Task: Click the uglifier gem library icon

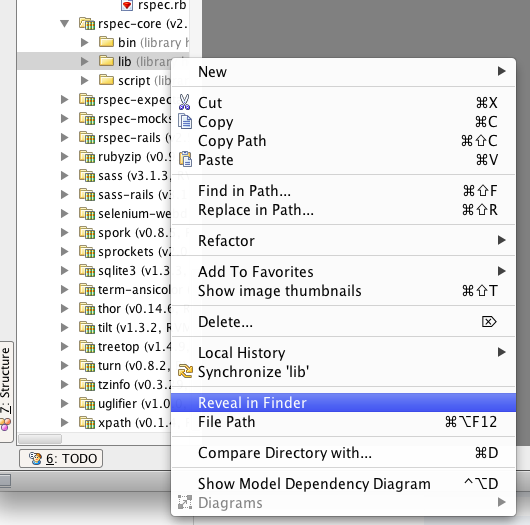Action: [87, 403]
